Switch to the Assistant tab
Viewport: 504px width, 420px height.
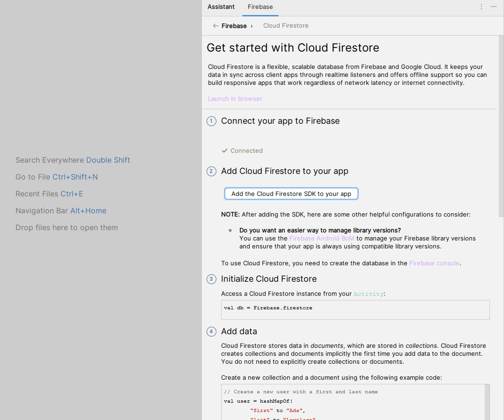tap(221, 7)
